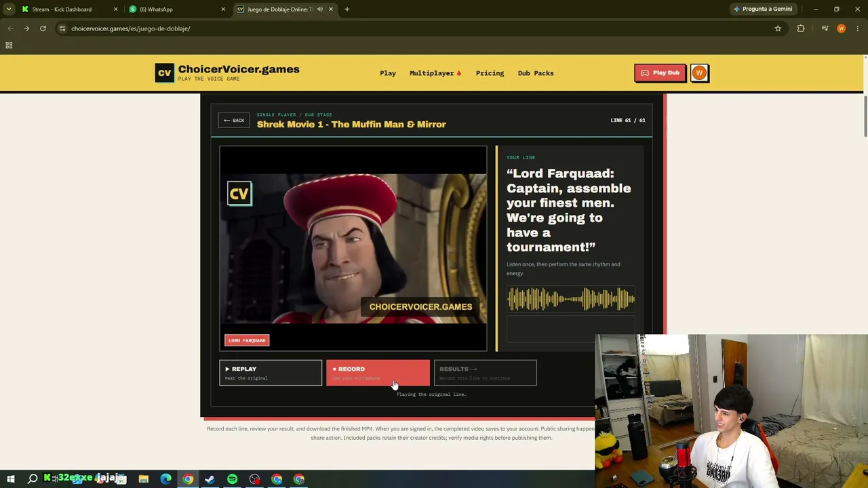The width and height of the screenshot is (868, 488).
Task: Open the Play menu item
Action: coord(388,73)
